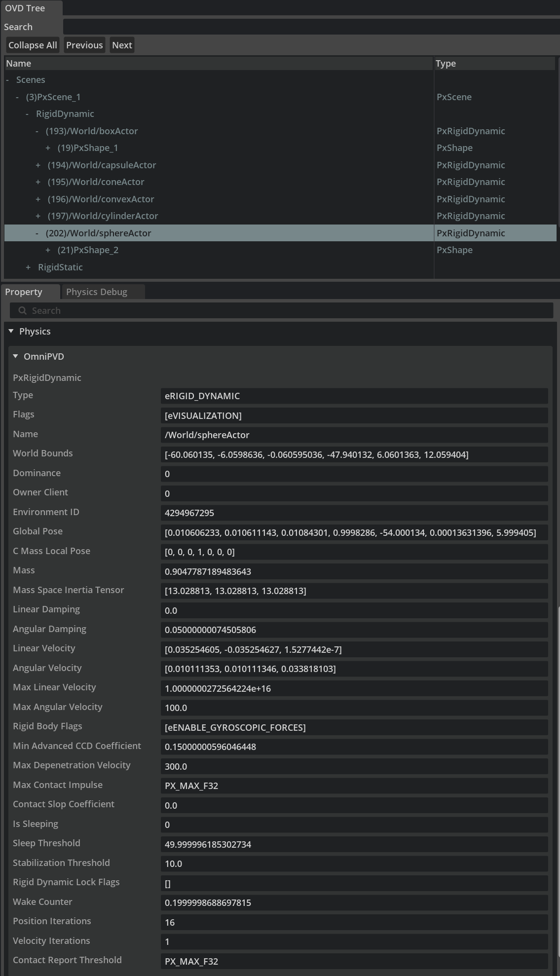Click the Mass value field
The width and height of the screenshot is (560, 976).
(354, 571)
